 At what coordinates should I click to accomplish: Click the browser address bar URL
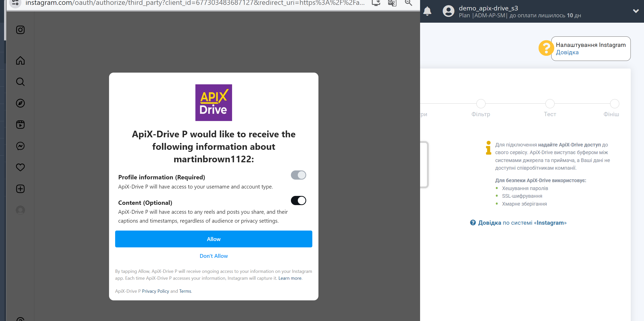pyautogui.click(x=195, y=3)
